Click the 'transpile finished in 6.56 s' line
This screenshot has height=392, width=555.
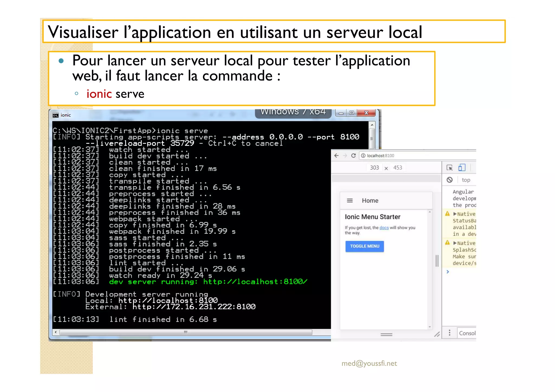tap(175, 187)
